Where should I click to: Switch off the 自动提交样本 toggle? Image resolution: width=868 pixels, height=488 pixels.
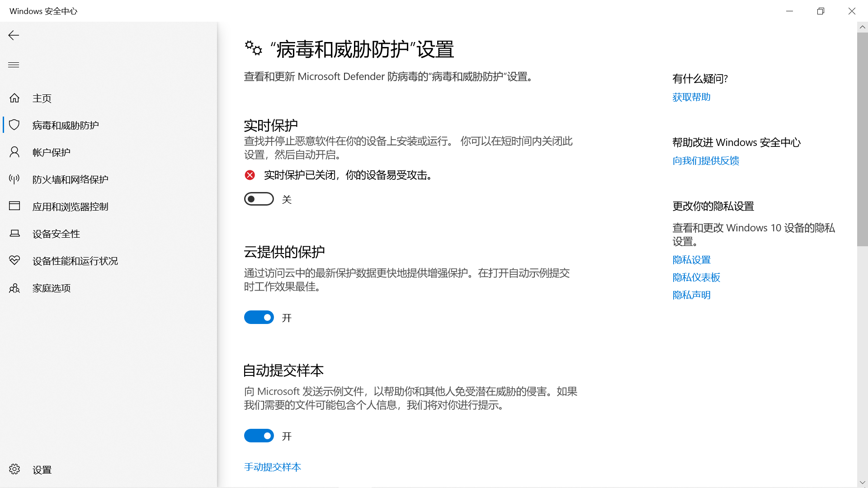[x=259, y=436]
